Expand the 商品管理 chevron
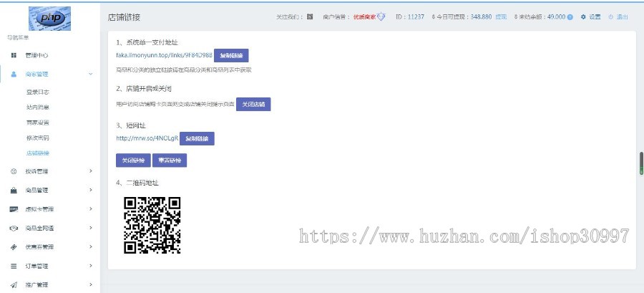644x293 pixels. click(x=91, y=190)
